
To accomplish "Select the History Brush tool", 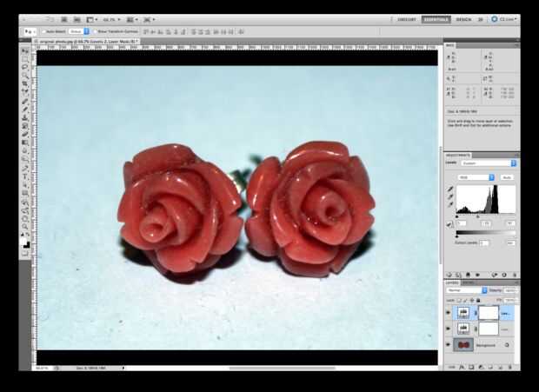I will click(25, 126).
